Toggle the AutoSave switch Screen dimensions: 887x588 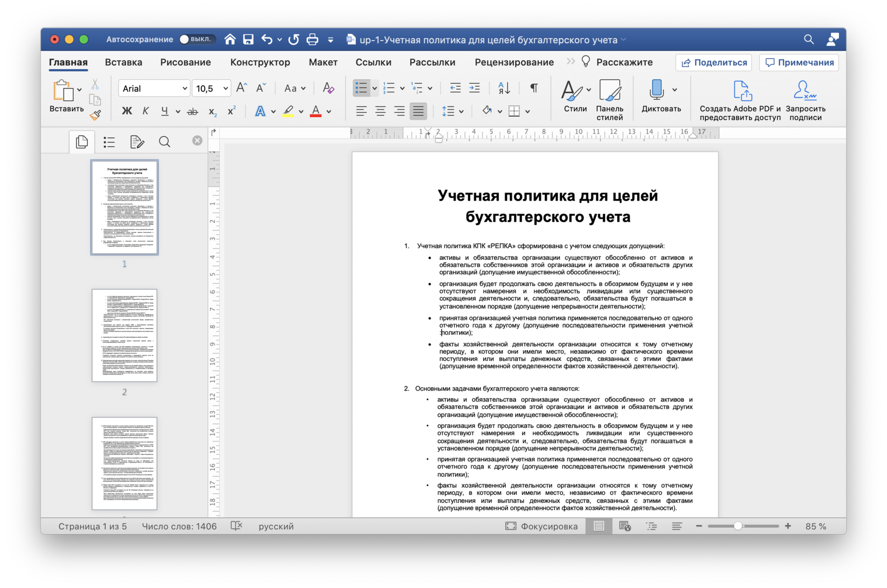pyautogui.click(x=196, y=40)
